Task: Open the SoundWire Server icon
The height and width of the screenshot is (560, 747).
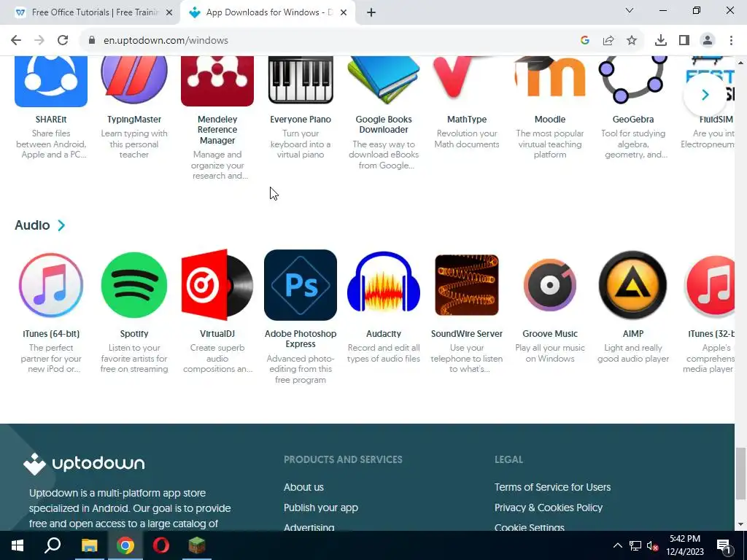Action: click(467, 285)
